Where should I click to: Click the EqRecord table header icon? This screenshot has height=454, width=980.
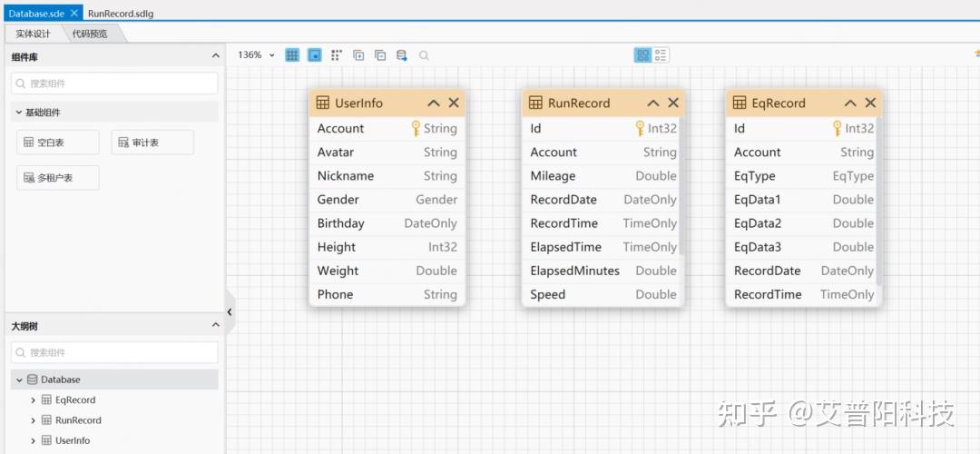[740, 104]
